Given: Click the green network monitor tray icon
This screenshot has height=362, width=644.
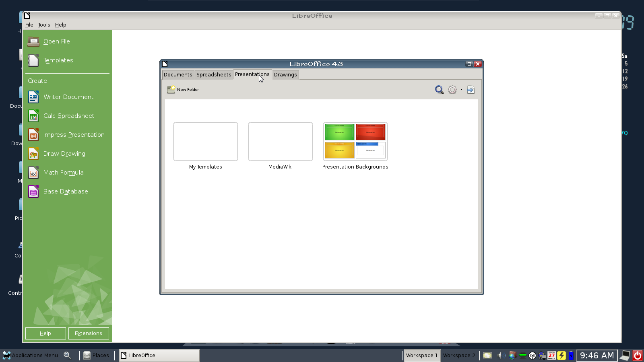Looking at the screenshot, I should click(x=523, y=355).
